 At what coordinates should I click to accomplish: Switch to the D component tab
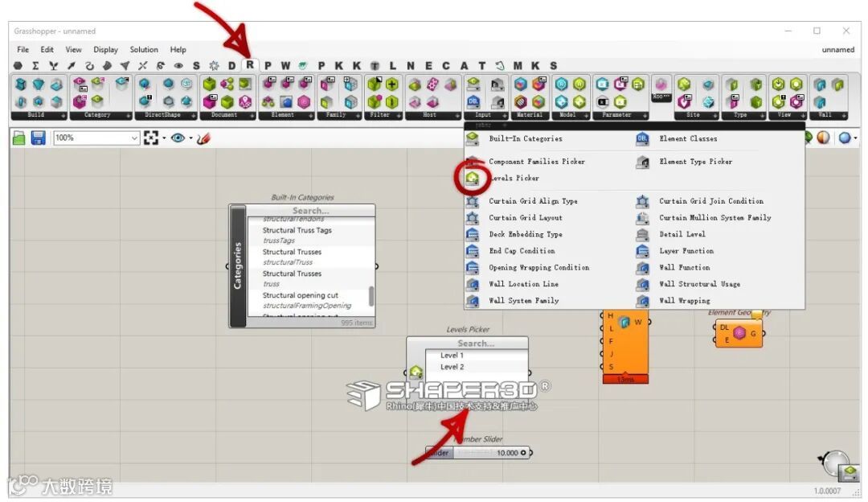pyautogui.click(x=232, y=65)
